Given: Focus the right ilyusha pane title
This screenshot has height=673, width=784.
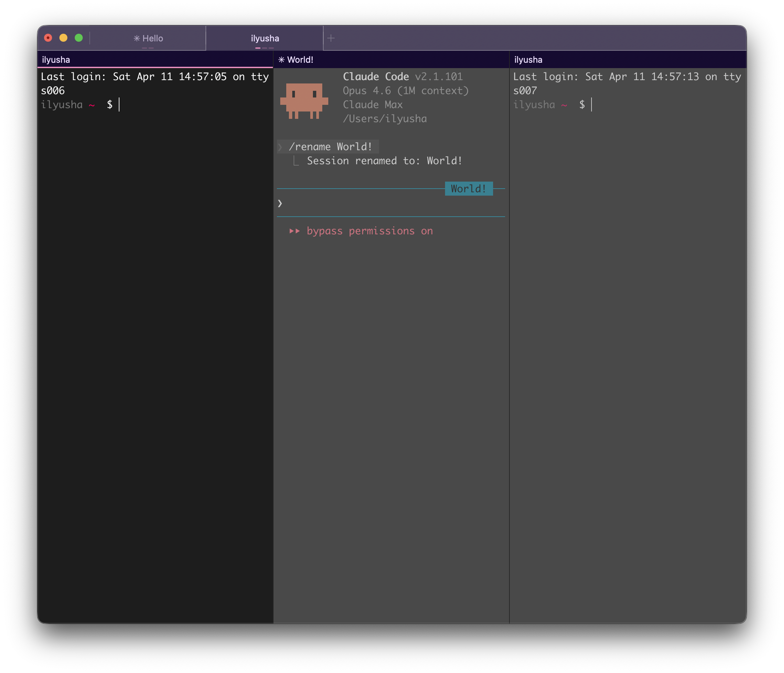Looking at the screenshot, I should [x=528, y=60].
